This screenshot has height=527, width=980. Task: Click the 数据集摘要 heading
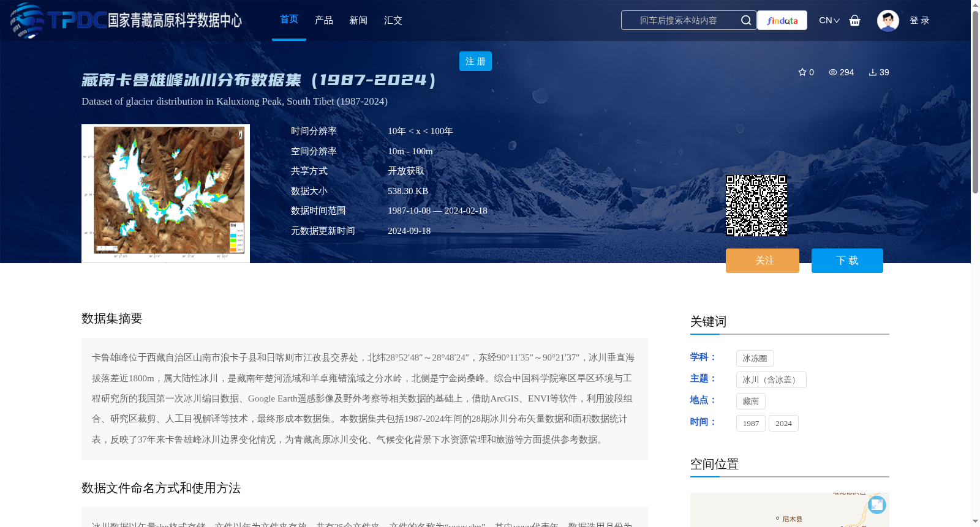112,318
